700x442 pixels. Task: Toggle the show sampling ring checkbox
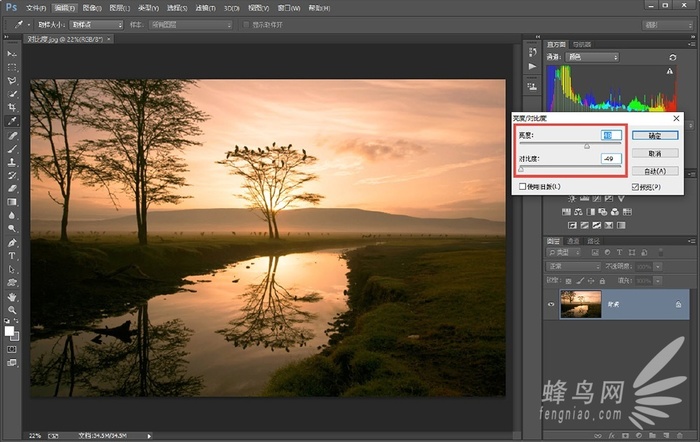click(x=246, y=25)
